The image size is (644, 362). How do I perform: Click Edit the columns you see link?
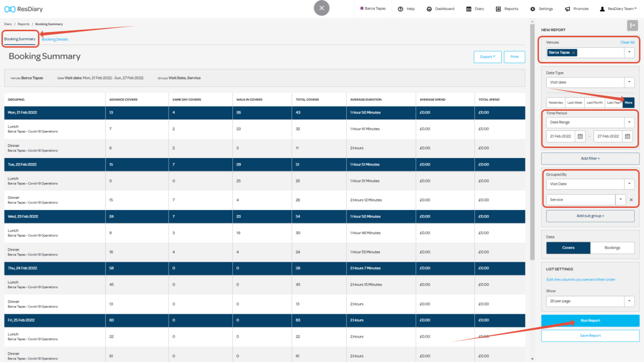581,279
